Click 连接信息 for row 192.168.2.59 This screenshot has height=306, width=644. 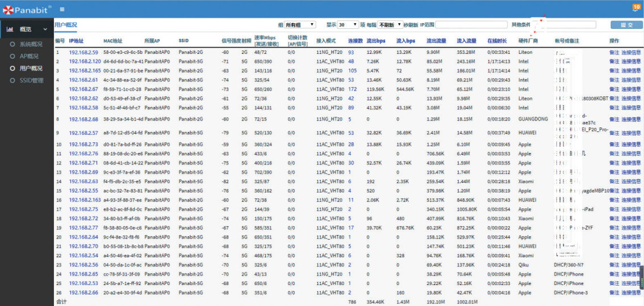coord(631,52)
